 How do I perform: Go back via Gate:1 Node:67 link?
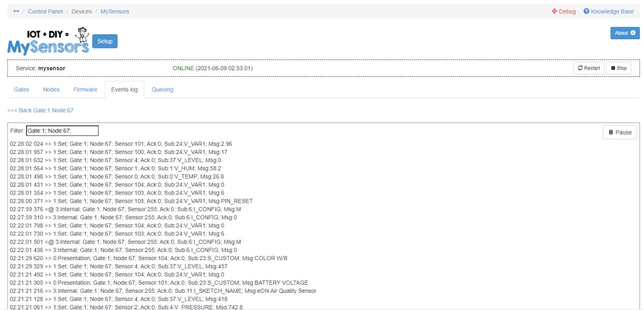[40, 110]
